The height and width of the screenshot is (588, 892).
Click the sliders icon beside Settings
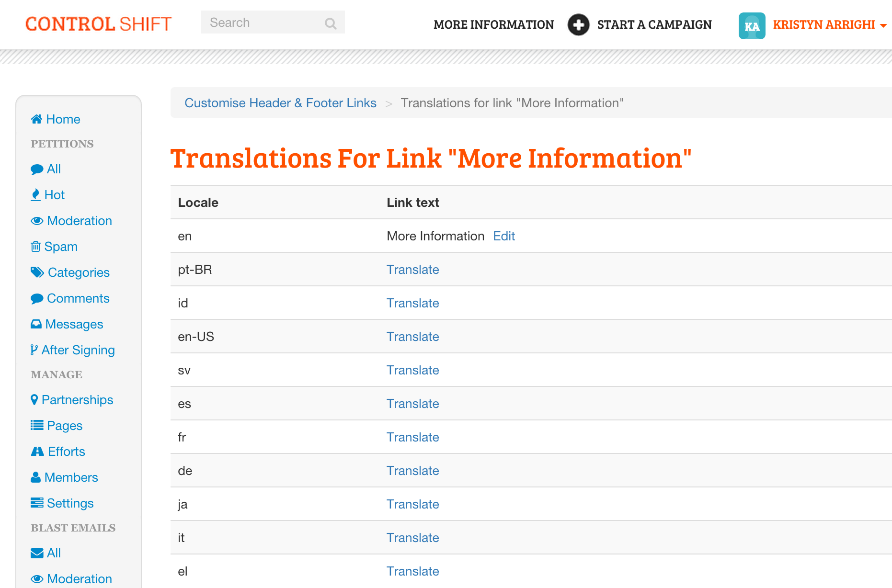pos(37,503)
